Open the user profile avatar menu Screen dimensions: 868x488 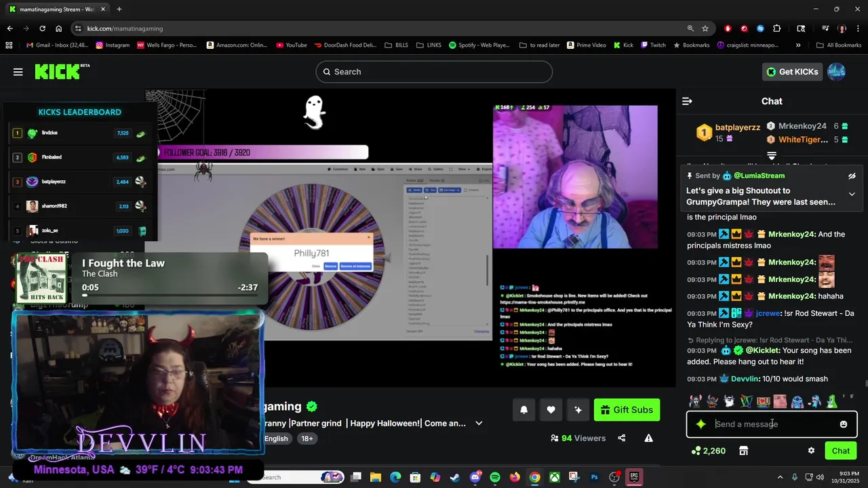click(837, 72)
